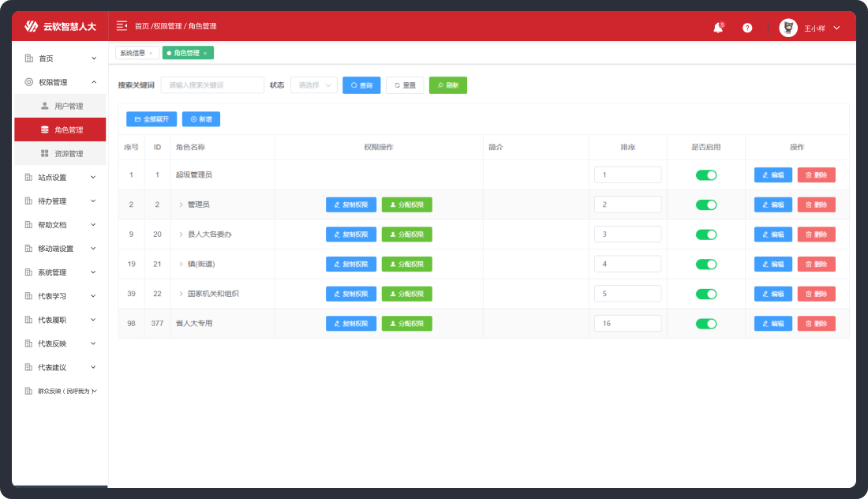Turn off 县人大各委办 enablement
The image size is (868, 499).
point(706,234)
